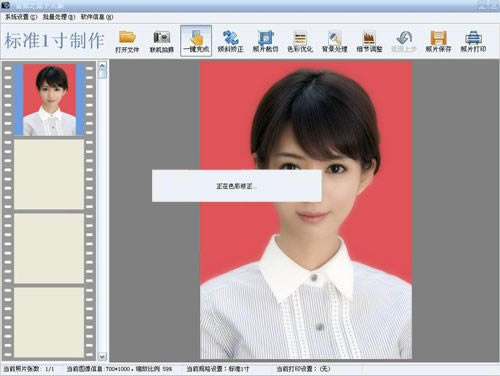Click the 联机拍照 camera icon
500x376 pixels.
tap(161, 41)
